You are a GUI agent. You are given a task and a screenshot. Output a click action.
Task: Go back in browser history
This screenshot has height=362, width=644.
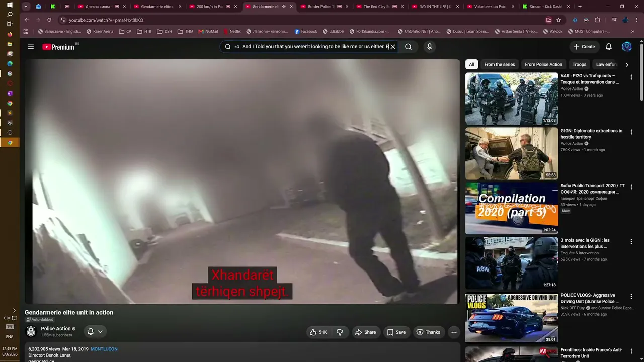pos(27,20)
